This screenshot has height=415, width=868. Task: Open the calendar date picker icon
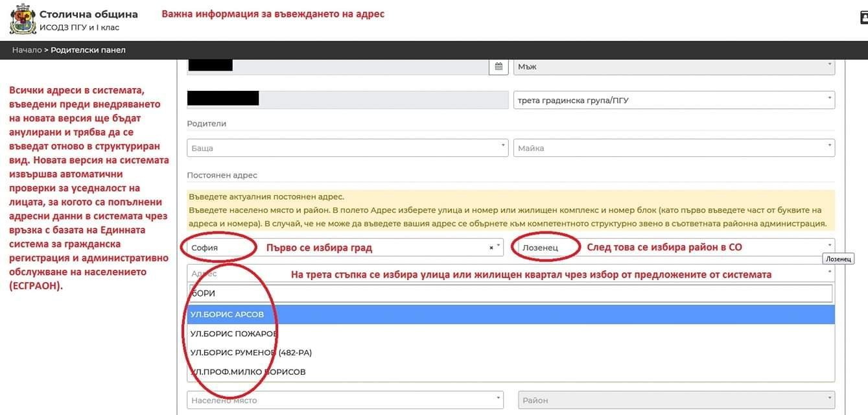click(499, 66)
